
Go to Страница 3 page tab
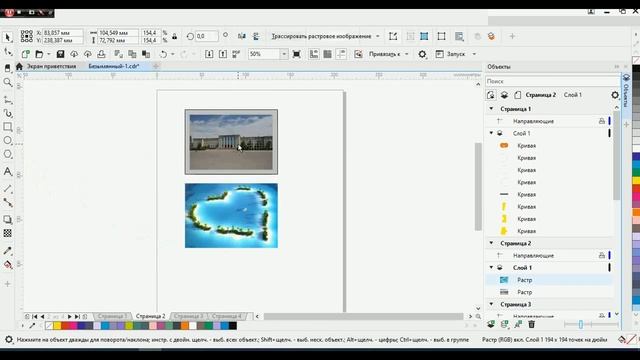188,316
